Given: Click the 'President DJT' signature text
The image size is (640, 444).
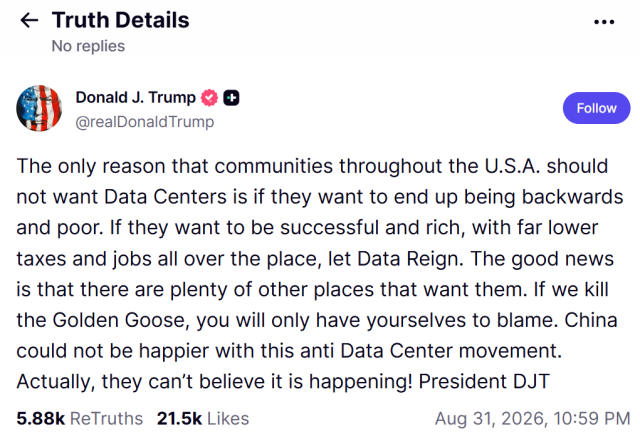Looking at the screenshot, I should click(484, 382).
